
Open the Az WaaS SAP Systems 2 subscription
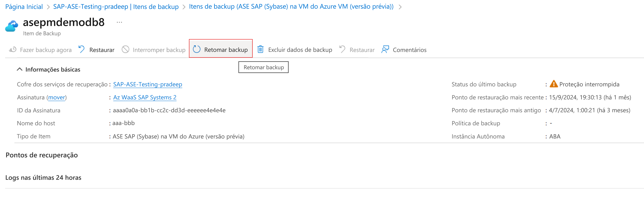tap(145, 97)
